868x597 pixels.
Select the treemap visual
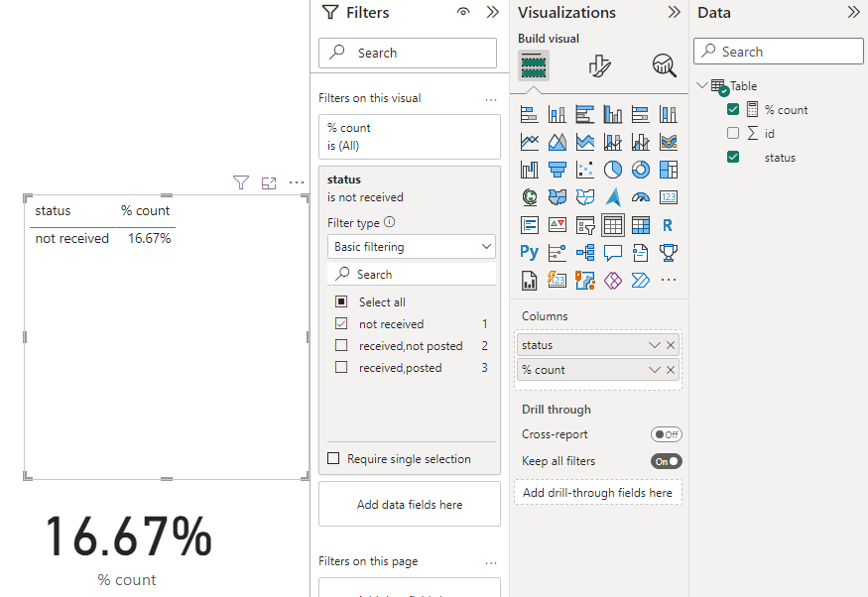[x=669, y=170]
